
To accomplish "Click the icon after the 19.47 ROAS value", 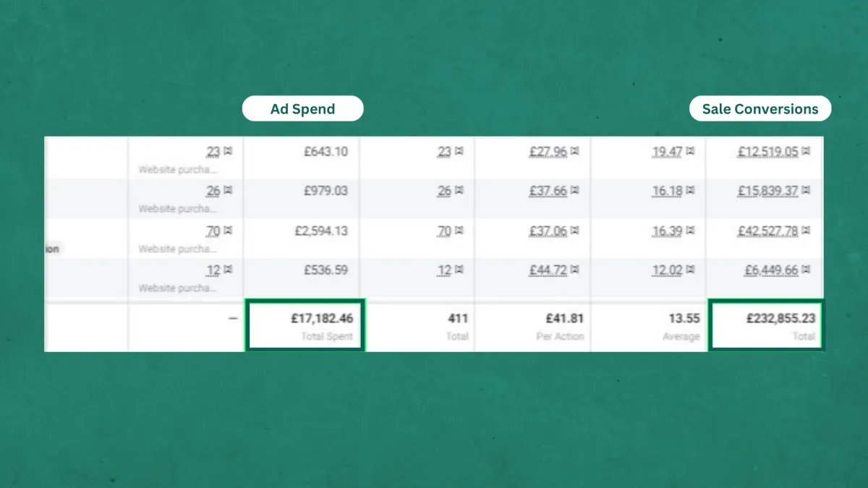I will point(690,152).
